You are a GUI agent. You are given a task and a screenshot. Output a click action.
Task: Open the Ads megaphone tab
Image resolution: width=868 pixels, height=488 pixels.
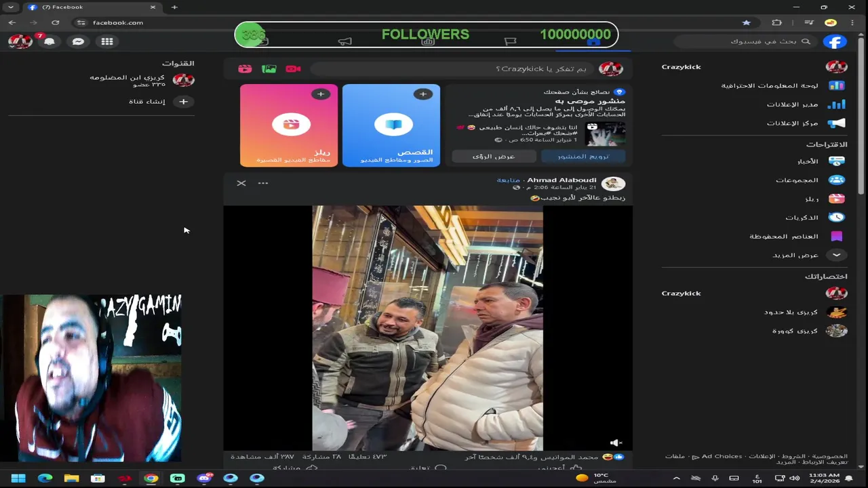(x=345, y=41)
